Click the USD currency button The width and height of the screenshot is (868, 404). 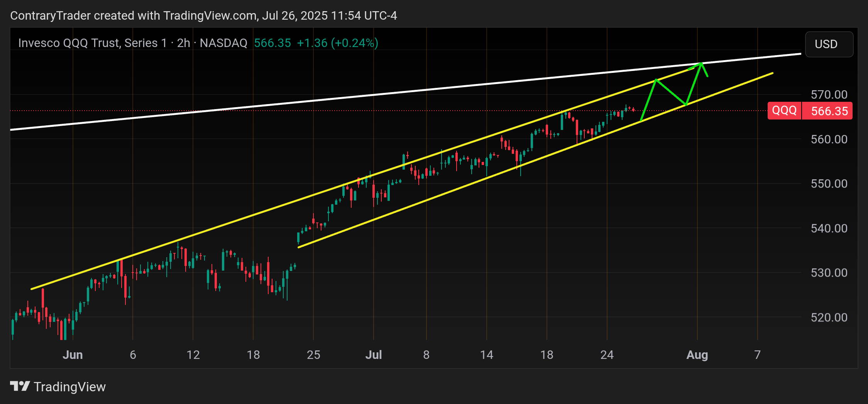tap(829, 44)
